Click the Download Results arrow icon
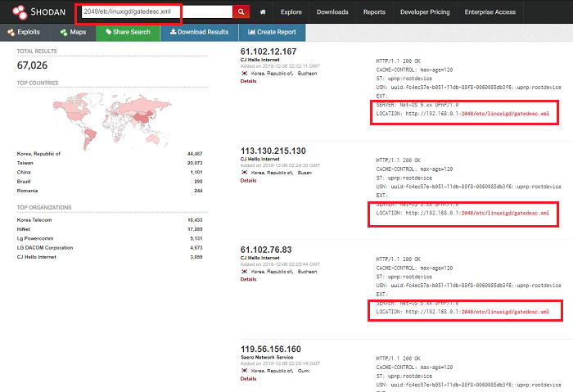The width and height of the screenshot is (573, 392). point(174,32)
